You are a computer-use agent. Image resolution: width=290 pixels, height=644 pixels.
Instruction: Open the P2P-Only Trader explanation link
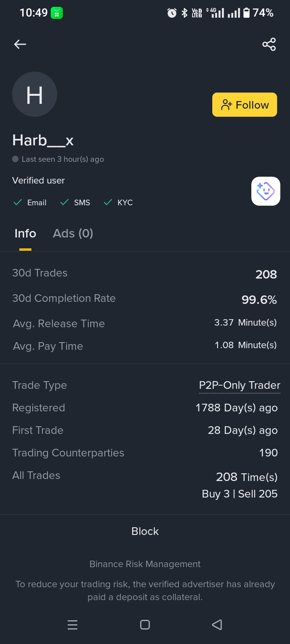click(240, 385)
